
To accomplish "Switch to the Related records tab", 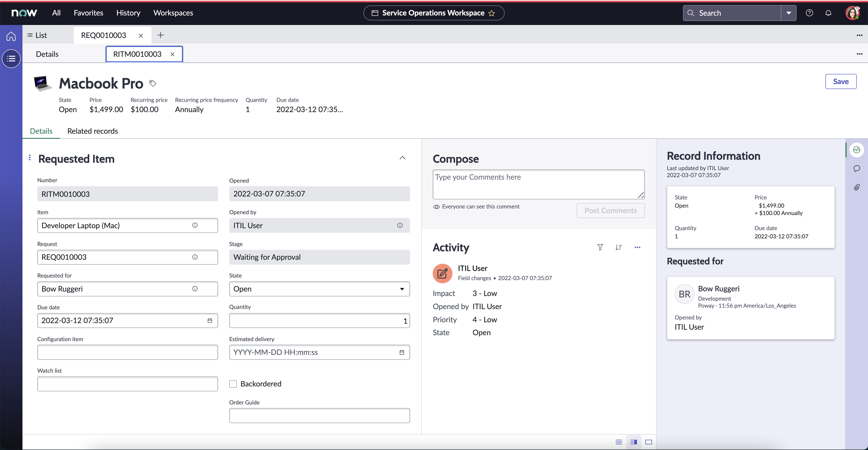I will 92,131.
